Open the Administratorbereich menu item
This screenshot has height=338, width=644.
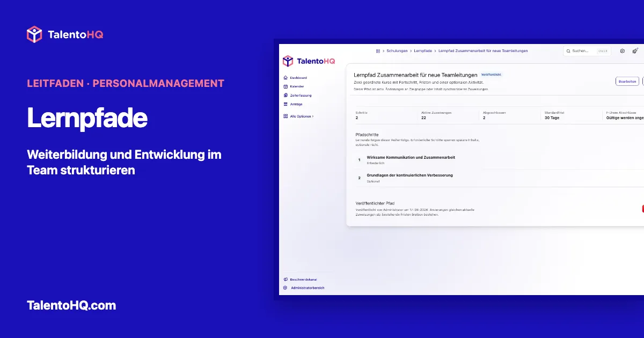click(308, 288)
